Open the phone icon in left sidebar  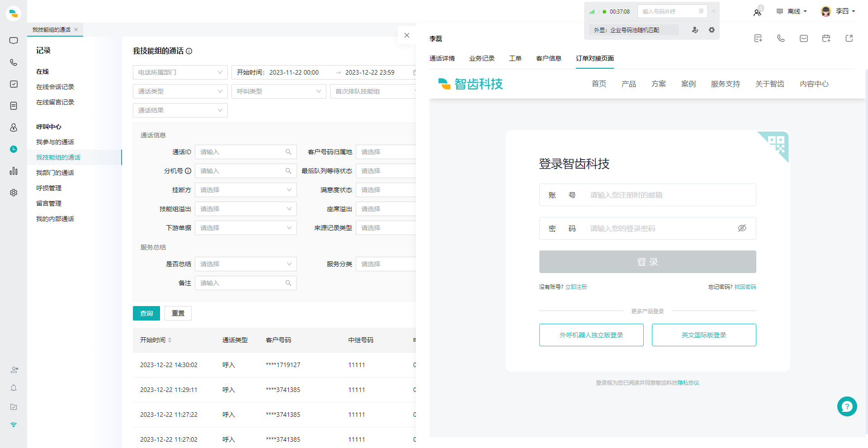[x=14, y=62]
